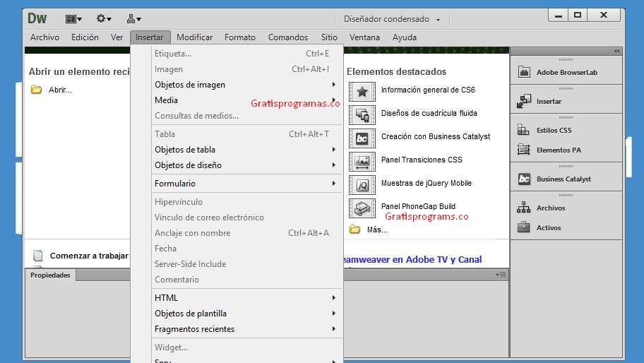
Task: Expand Fragmentos recientes submenu
Action: (245, 329)
